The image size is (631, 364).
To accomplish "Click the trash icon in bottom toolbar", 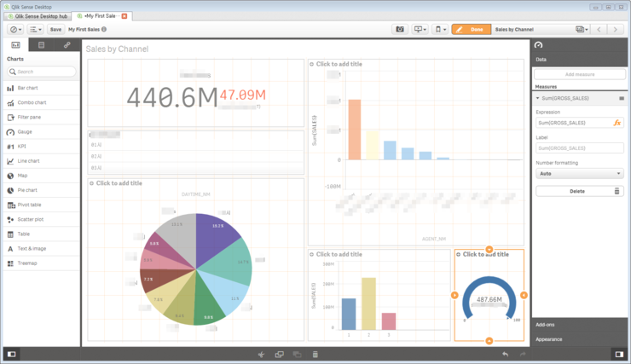I will 315,355.
